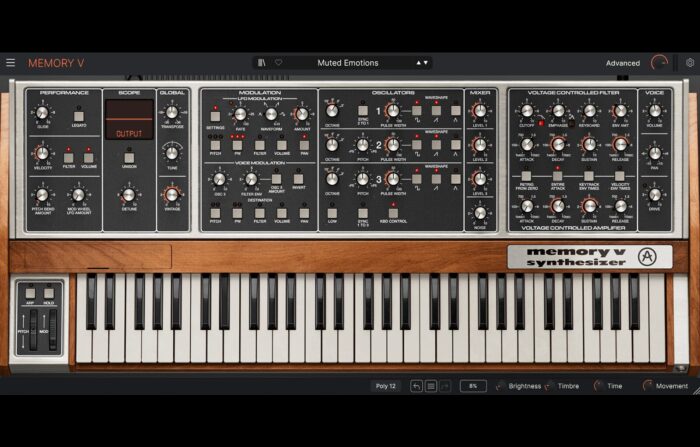The image size is (700, 447).
Task: Toggle Oscillator 3 Low button
Action: (332, 213)
